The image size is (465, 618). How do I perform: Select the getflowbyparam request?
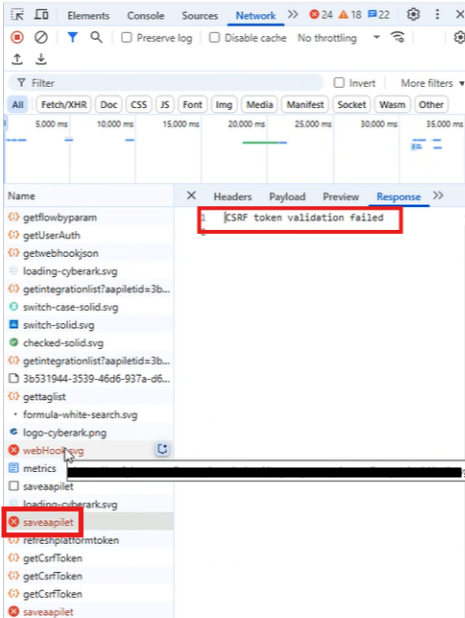click(x=89, y=217)
